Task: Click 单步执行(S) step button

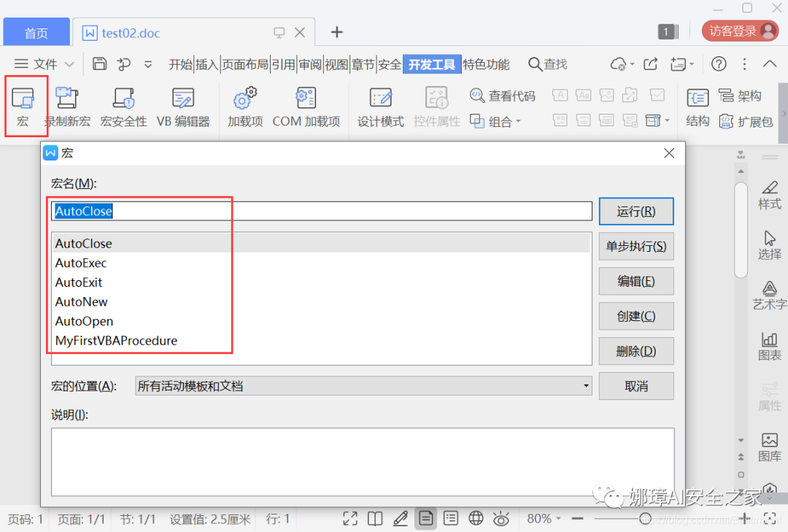Action: click(x=636, y=247)
